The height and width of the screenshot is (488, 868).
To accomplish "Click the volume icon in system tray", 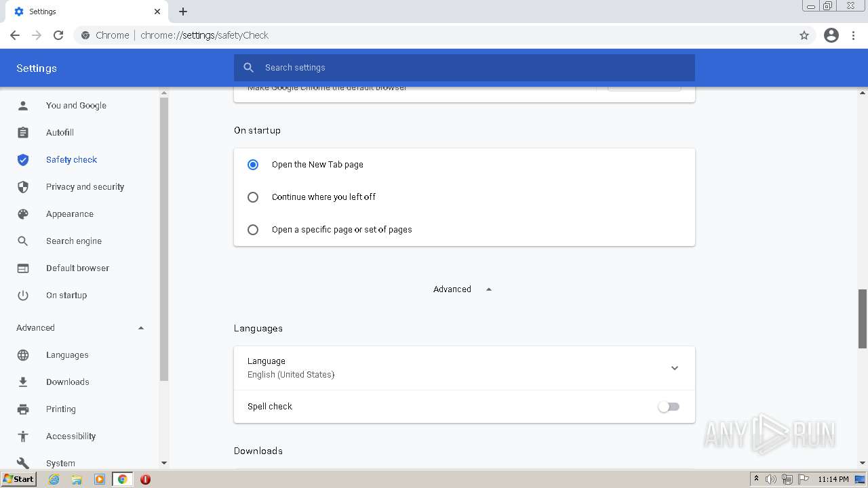I will coord(771,479).
